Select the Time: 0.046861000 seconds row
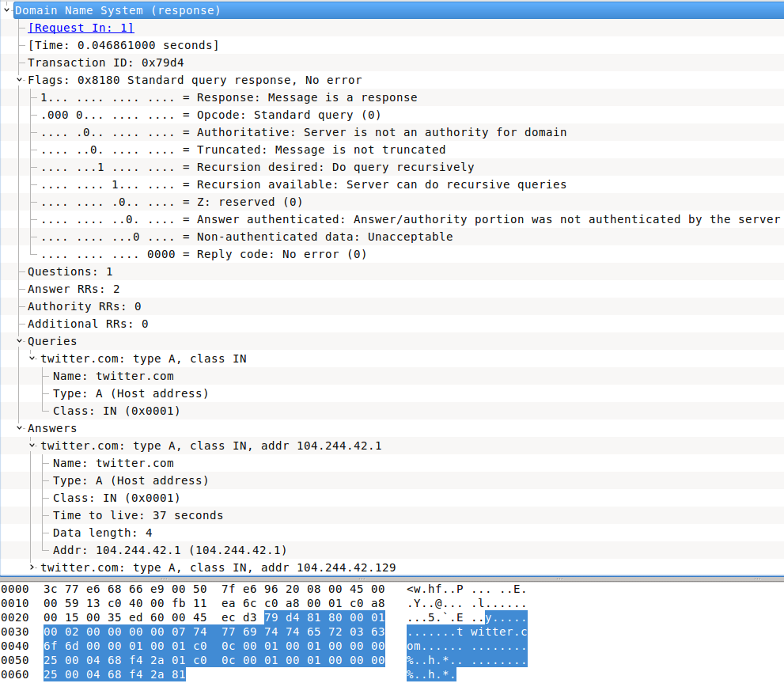Viewport: 784px width, 687px height. coord(123,45)
